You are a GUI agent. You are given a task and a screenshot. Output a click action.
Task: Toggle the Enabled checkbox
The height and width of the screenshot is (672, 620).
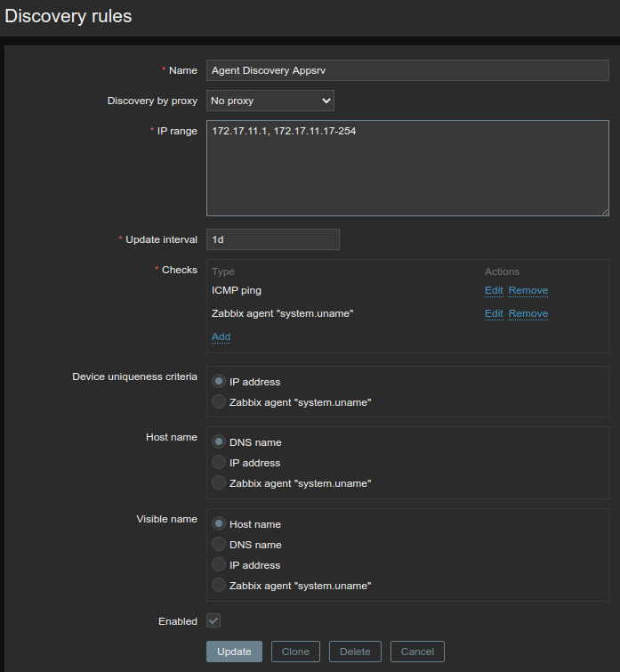coord(213,620)
